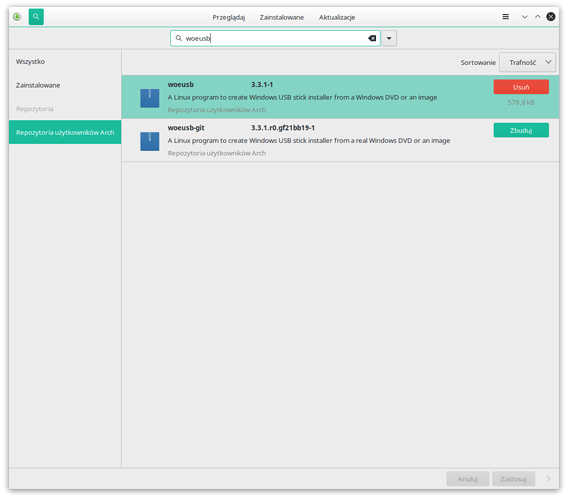Screen dimensions: 568x499
Task: Maximize window with up chevron
Action: coord(538,17)
